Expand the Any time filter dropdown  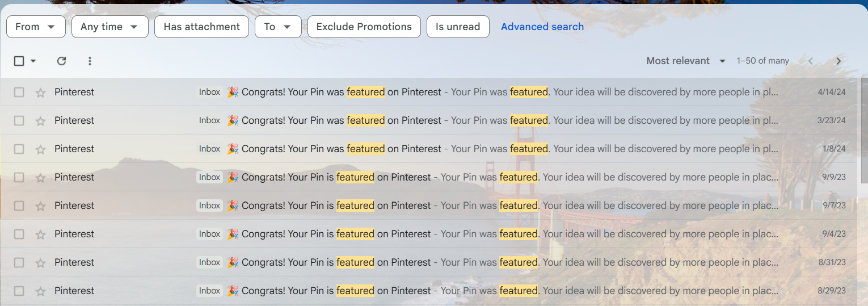[109, 27]
